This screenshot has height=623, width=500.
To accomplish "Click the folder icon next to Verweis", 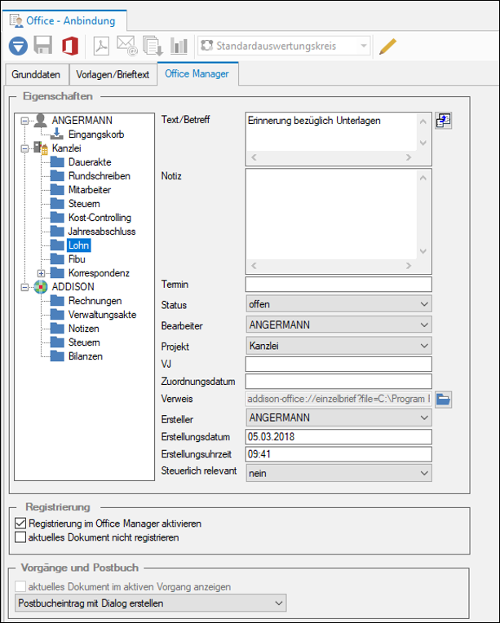I will [443, 399].
